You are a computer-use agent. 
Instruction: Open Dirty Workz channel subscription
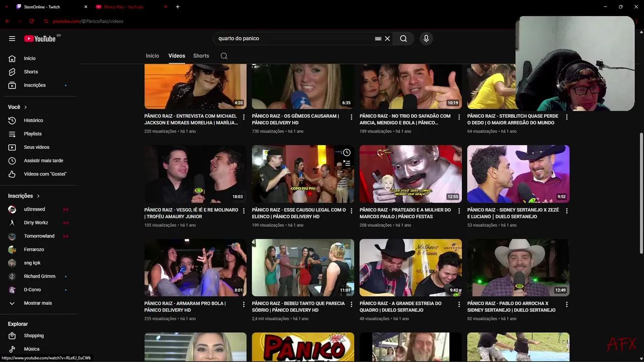39,223
